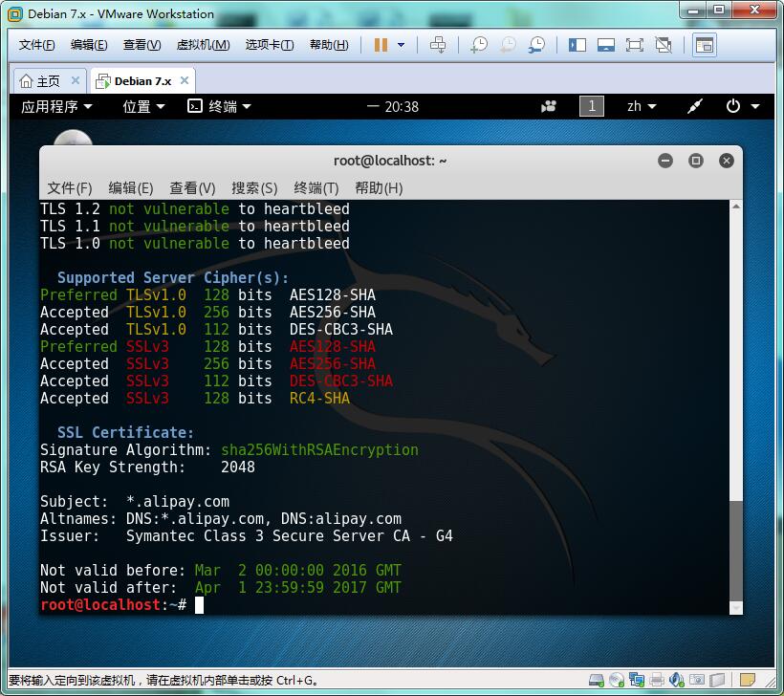784x696 pixels.
Task: Open the VMware 查看(V) menu
Action: 142,45
